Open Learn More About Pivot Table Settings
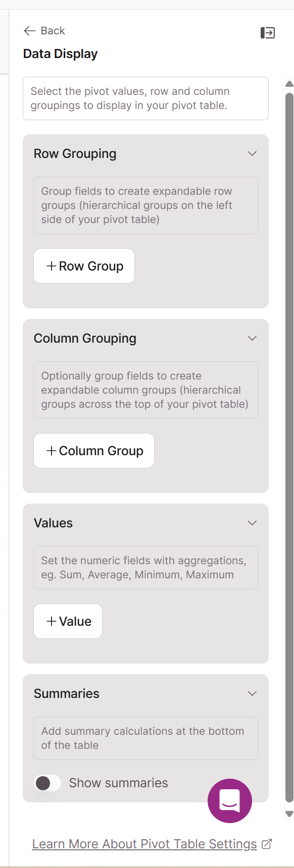294x868 pixels. (x=144, y=844)
